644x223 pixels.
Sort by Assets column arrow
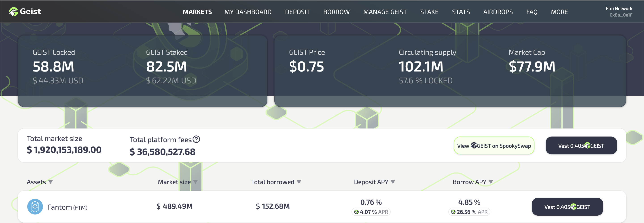pos(51,182)
